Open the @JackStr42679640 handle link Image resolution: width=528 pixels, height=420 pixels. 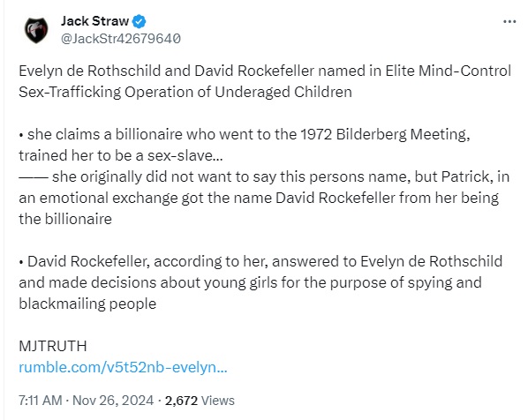pyautogui.click(x=121, y=39)
